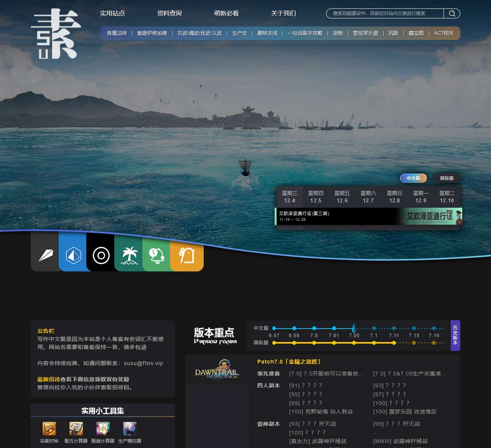Open the 管弦琴乐谱 link

pyautogui.click(x=366, y=33)
